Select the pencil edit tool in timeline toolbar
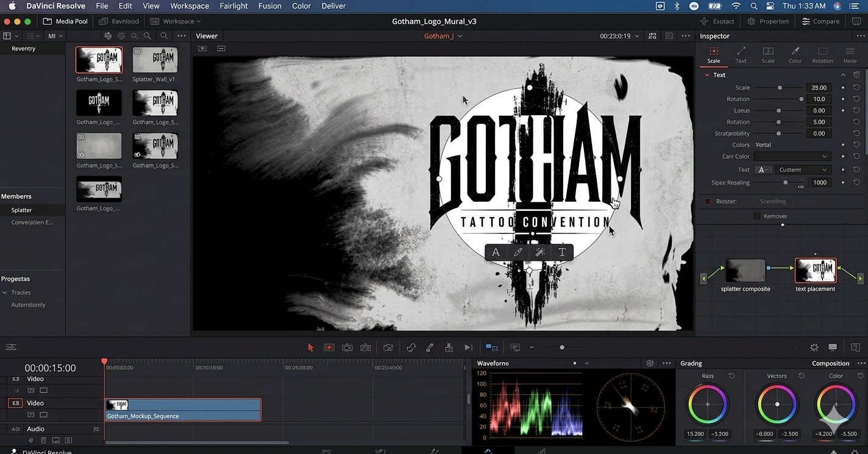868x454 pixels. [x=430, y=347]
